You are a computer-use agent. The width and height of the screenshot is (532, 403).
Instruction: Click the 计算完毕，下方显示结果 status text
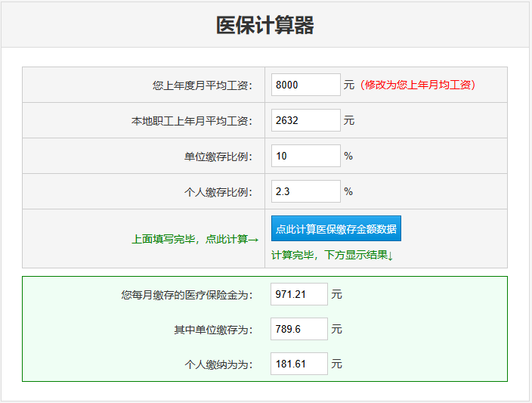pyautogui.click(x=332, y=256)
